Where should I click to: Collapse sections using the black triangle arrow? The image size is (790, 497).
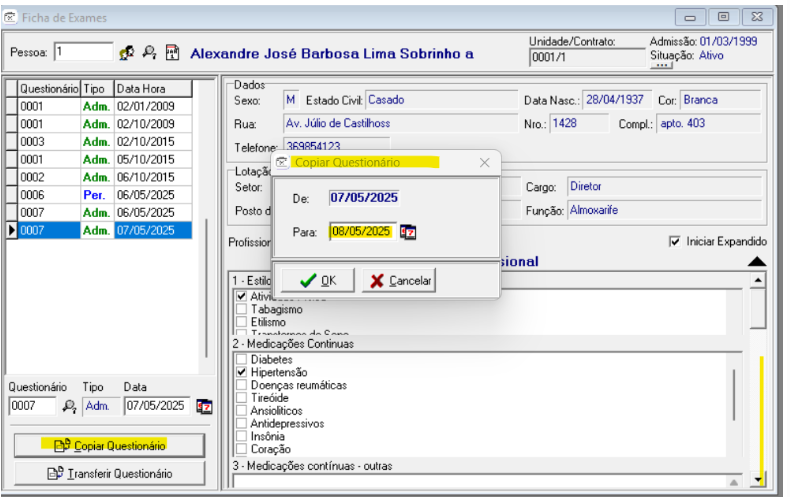click(x=757, y=261)
